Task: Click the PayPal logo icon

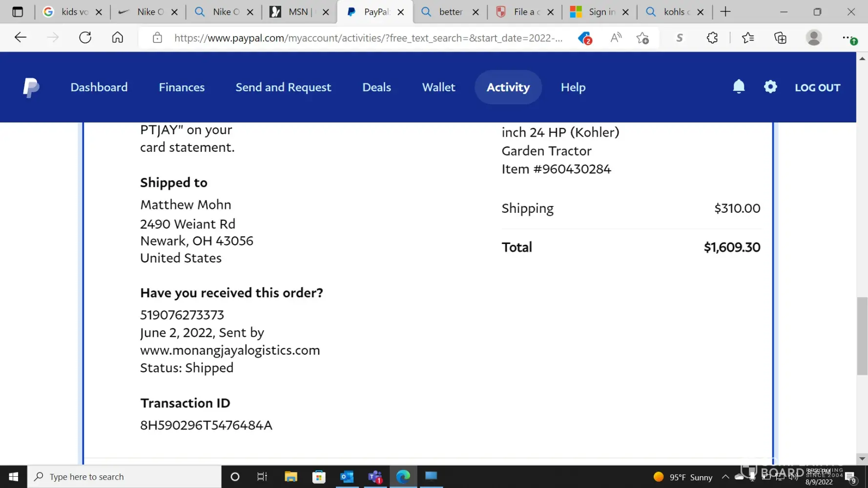Action: point(31,87)
